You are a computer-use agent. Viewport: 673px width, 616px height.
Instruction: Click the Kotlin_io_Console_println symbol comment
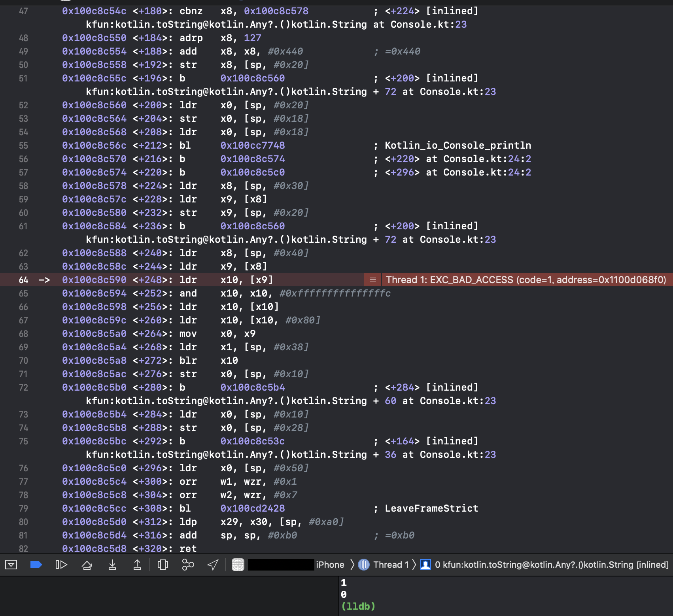click(x=457, y=145)
